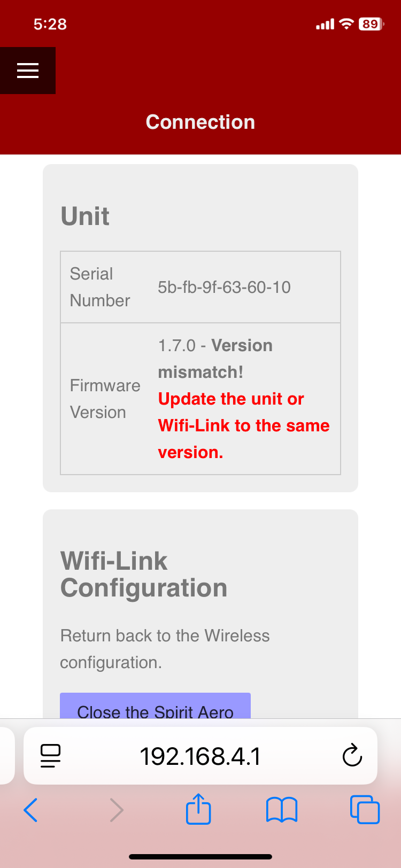The height and width of the screenshot is (868, 401).
Task: Tap the 5:28 clock in status bar
Action: point(50,24)
